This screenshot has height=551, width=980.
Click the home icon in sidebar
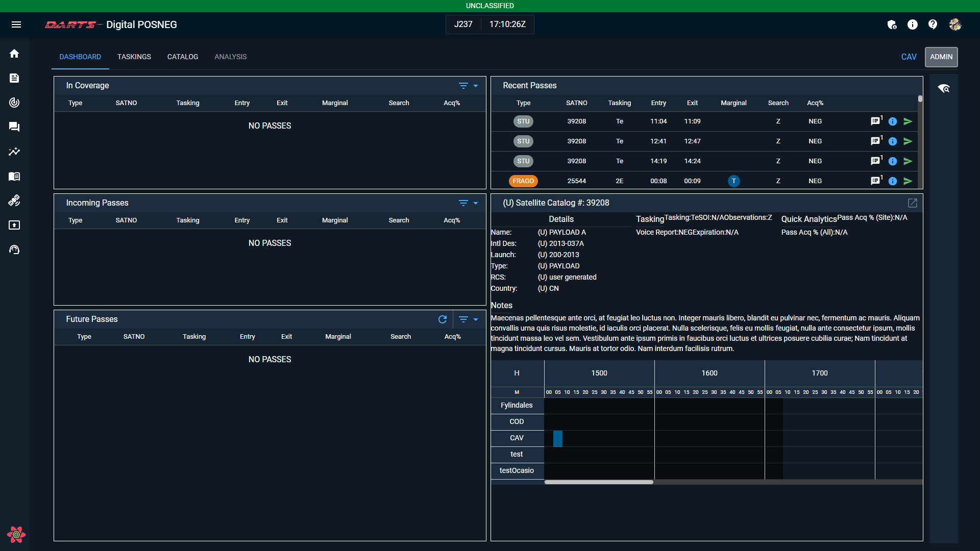(x=14, y=54)
